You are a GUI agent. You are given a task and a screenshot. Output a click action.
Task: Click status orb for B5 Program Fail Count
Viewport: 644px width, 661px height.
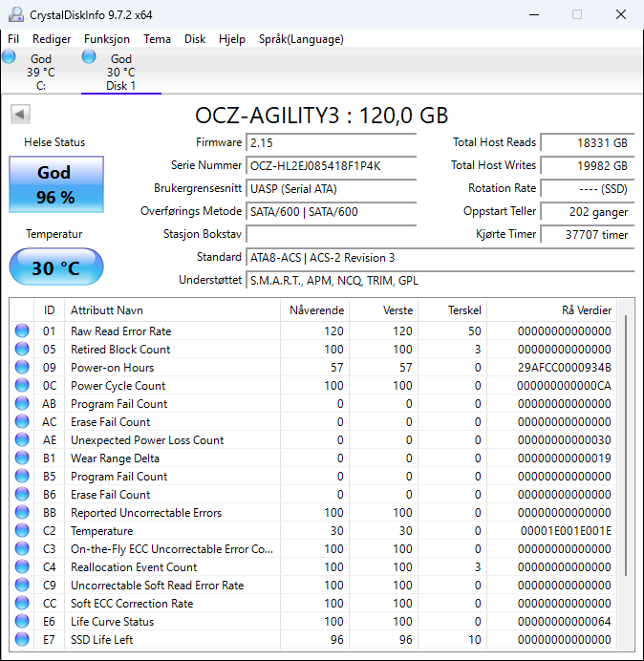point(22,476)
